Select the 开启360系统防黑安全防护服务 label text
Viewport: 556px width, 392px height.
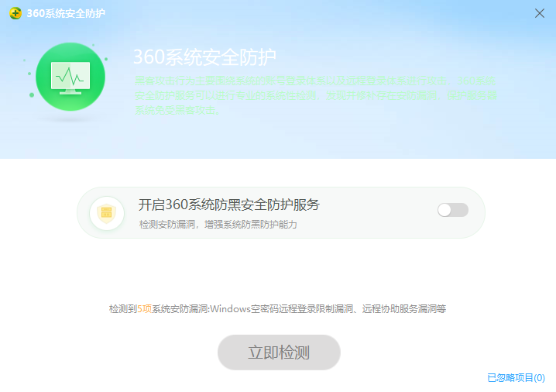click(228, 205)
